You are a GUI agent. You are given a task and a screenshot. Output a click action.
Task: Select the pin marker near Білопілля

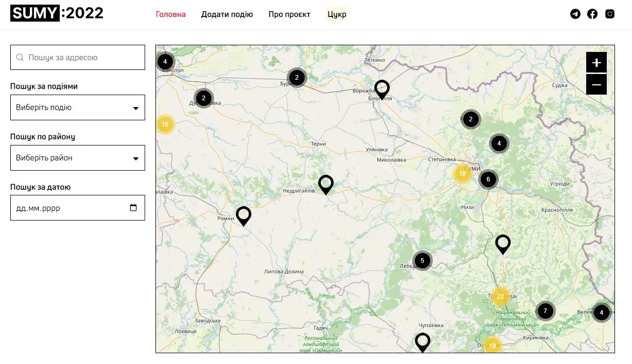tap(382, 89)
